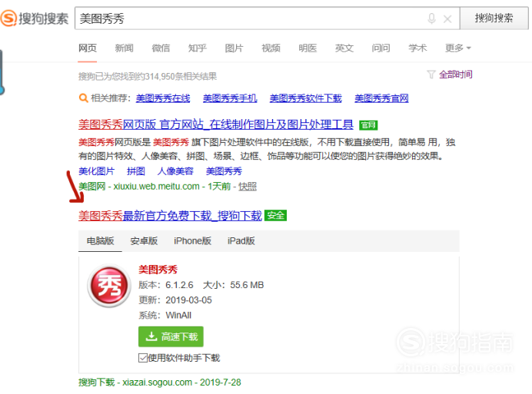The height and width of the screenshot is (394, 532).
Task: Toggle 使用软件助手下载 checkbox
Action: click(x=142, y=358)
